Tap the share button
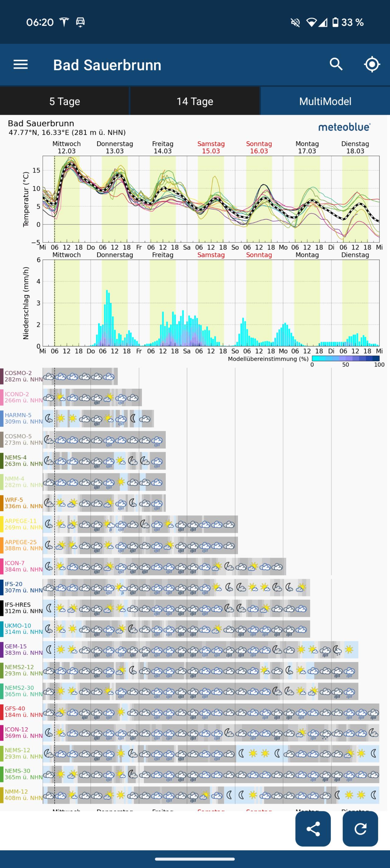The image size is (390, 868). 313,829
